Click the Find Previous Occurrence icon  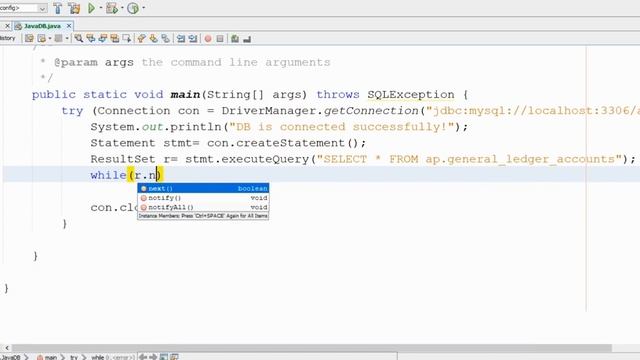tap(91, 39)
